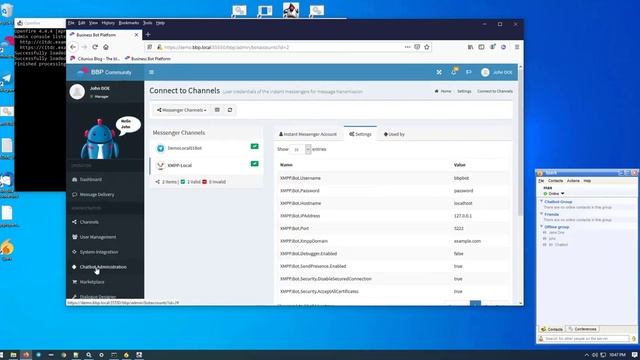
Task: Click the XMPP.Bot.Hostname row name
Action: (x=300, y=203)
